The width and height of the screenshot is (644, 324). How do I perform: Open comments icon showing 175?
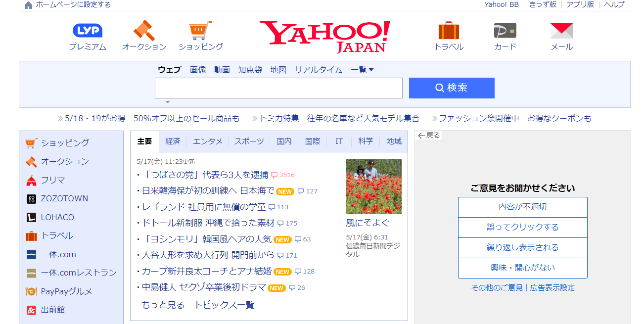pos(280,224)
